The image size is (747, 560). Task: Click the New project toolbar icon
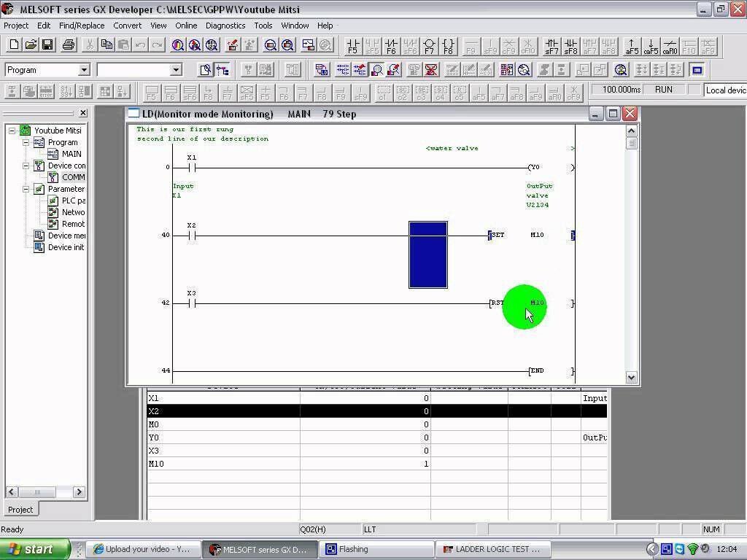(14, 44)
